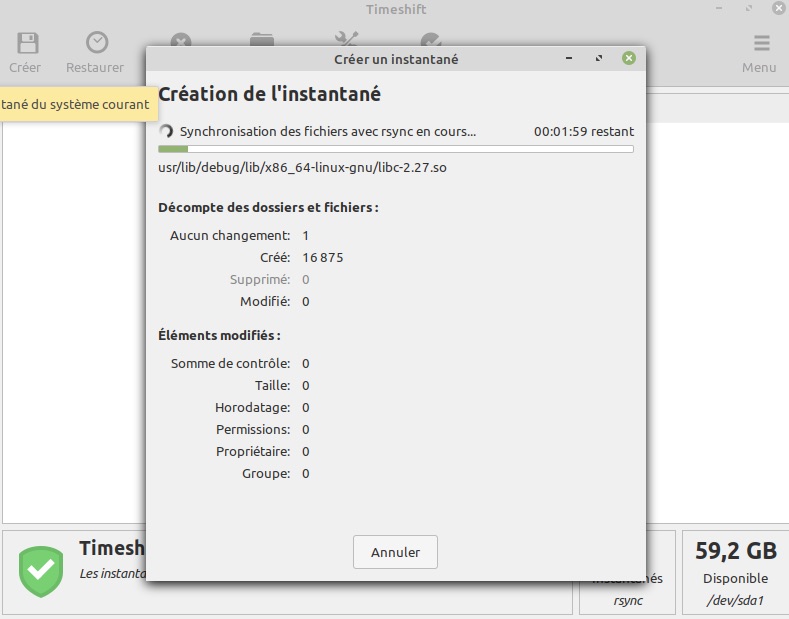
Task: Click the Créer un instantané title bar
Action: tap(395, 59)
